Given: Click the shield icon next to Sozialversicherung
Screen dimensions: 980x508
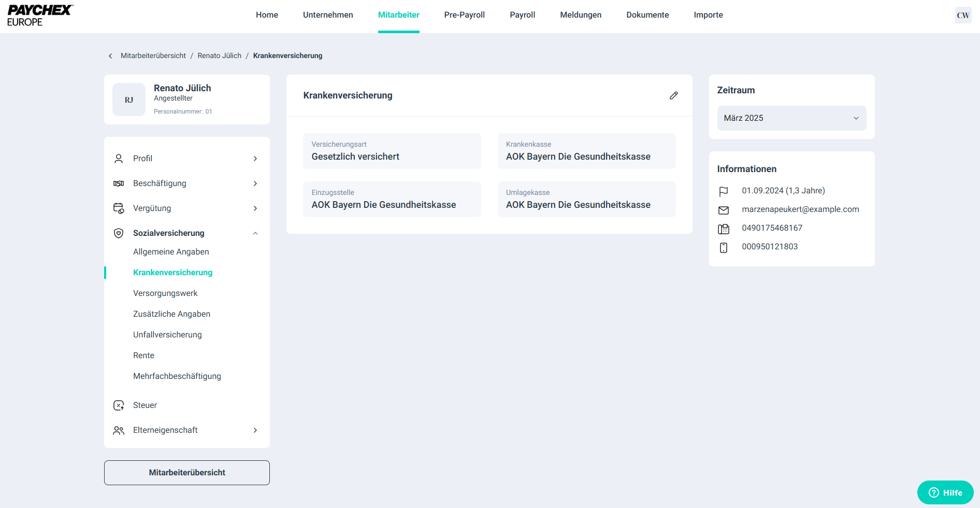Looking at the screenshot, I should pyautogui.click(x=119, y=233).
